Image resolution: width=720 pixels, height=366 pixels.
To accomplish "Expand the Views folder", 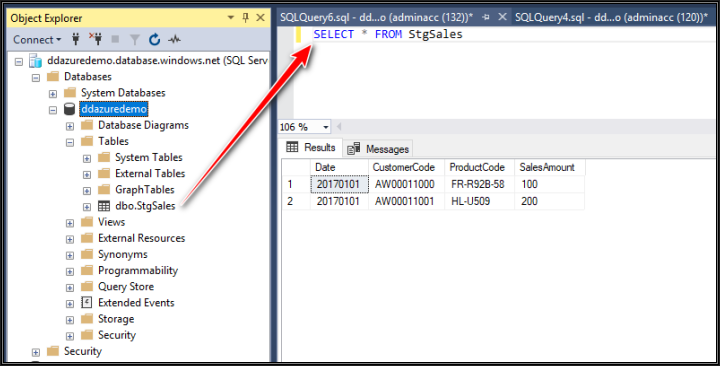I will click(x=70, y=223).
